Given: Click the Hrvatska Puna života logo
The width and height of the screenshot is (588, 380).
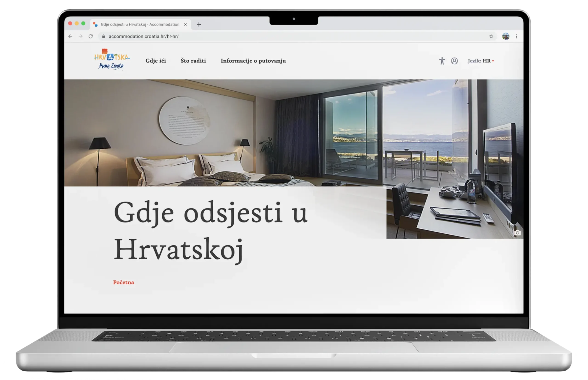Looking at the screenshot, I should tap(111, 60).
